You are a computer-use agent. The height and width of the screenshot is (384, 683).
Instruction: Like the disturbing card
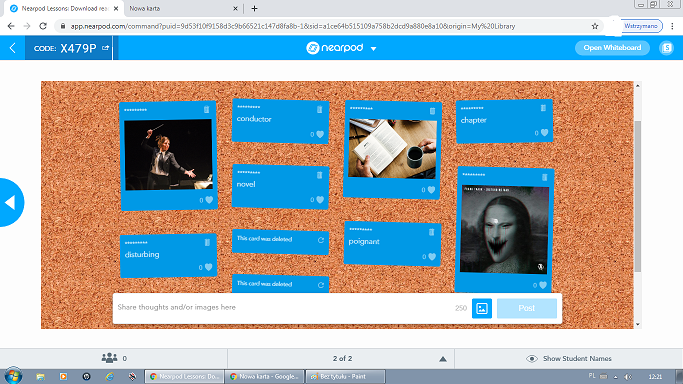pos(208,267)
